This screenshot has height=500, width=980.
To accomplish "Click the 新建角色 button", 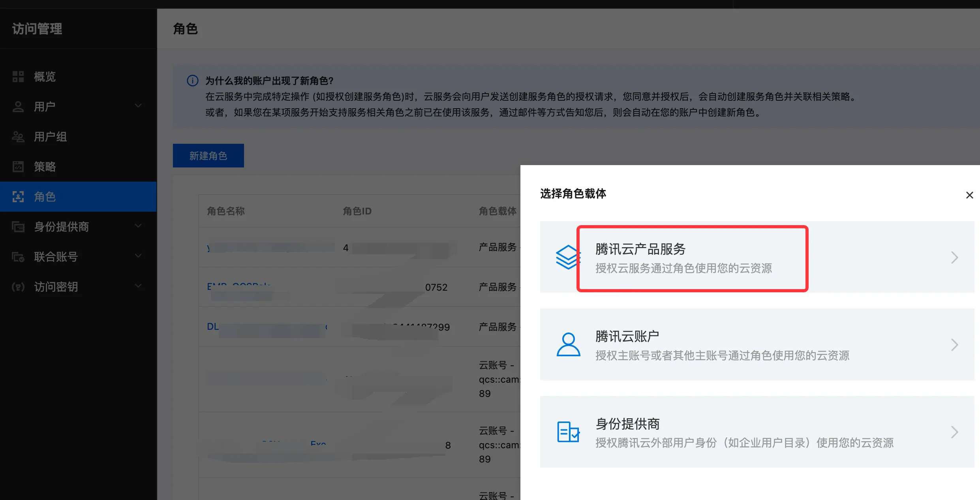I will [x=208, y=156].
